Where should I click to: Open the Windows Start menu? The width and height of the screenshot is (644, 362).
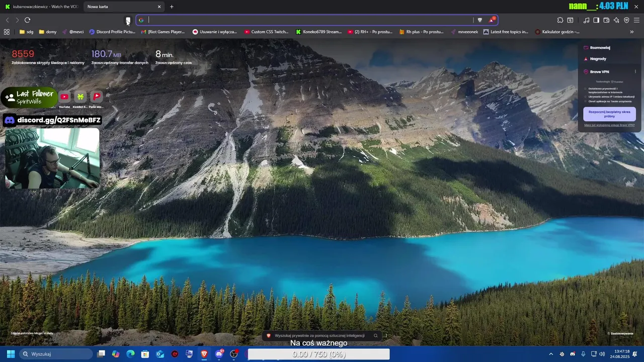pyautogui.click(x=11, y=354)
